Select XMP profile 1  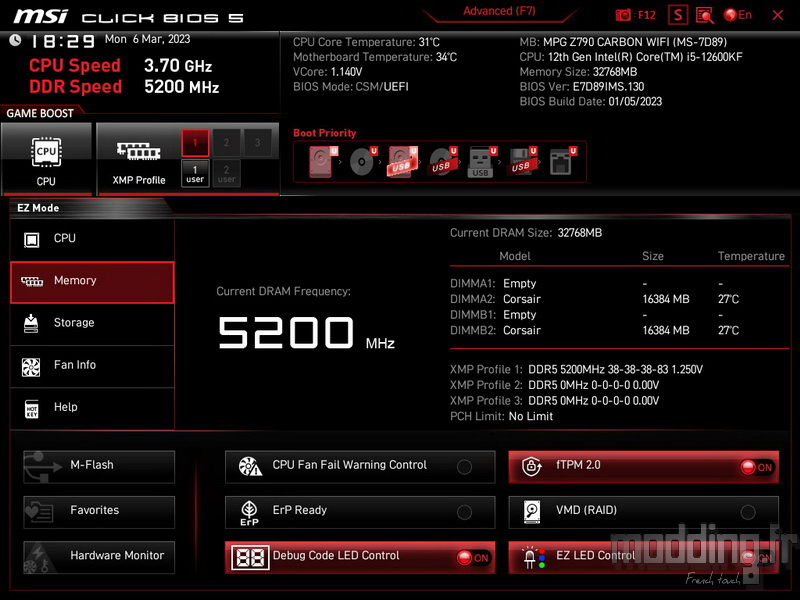pyautogui.click(x=195, y=142)
